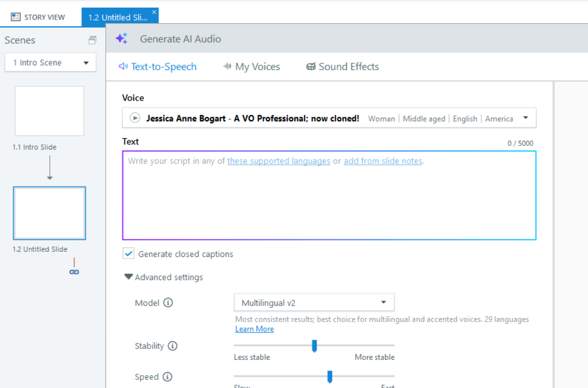
Task: Click the Speed info icon
Action: (168, 377)
